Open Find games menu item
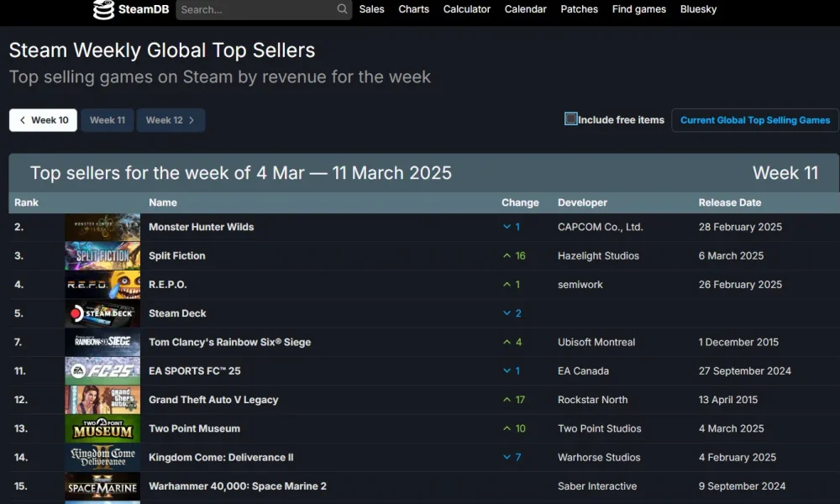 point(639,9)
